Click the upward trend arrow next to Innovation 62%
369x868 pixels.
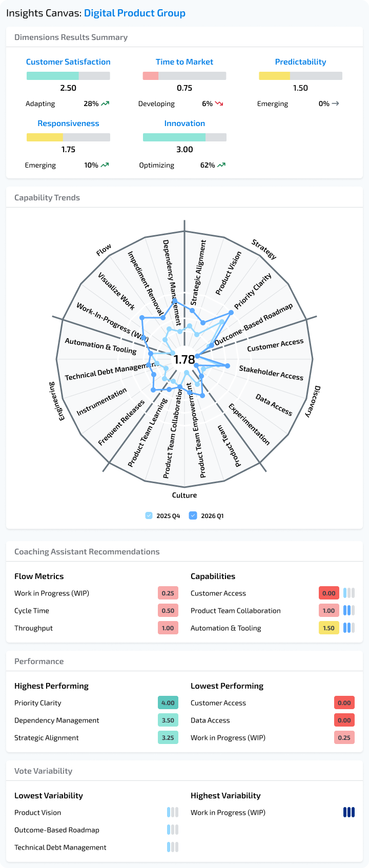(x=220, y=165)
